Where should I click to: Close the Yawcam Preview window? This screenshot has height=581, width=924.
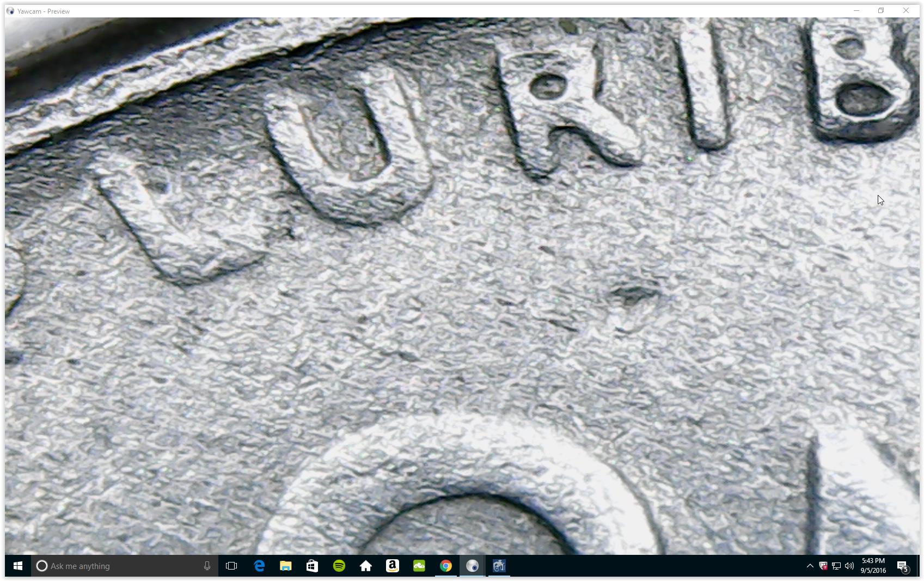pyautogui.click(x=906, y=11)
